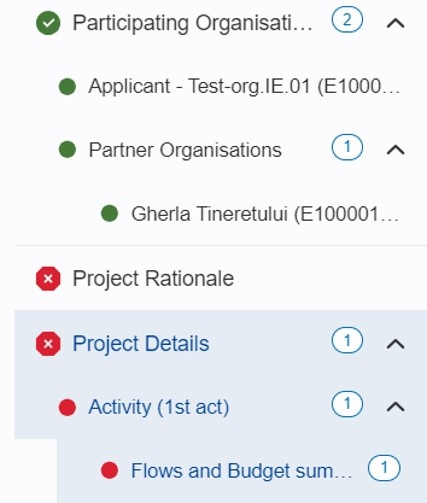
Task: Open the Project Rationale section
Action: (x=153, y=279)
